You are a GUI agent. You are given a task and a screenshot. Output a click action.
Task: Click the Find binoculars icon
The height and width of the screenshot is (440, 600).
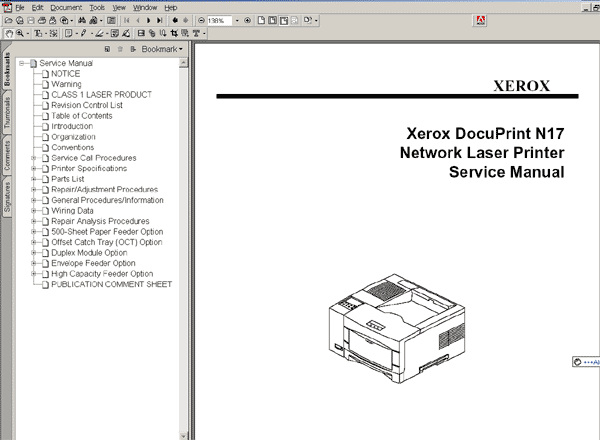pyautogui.click(x=82, y=20)
